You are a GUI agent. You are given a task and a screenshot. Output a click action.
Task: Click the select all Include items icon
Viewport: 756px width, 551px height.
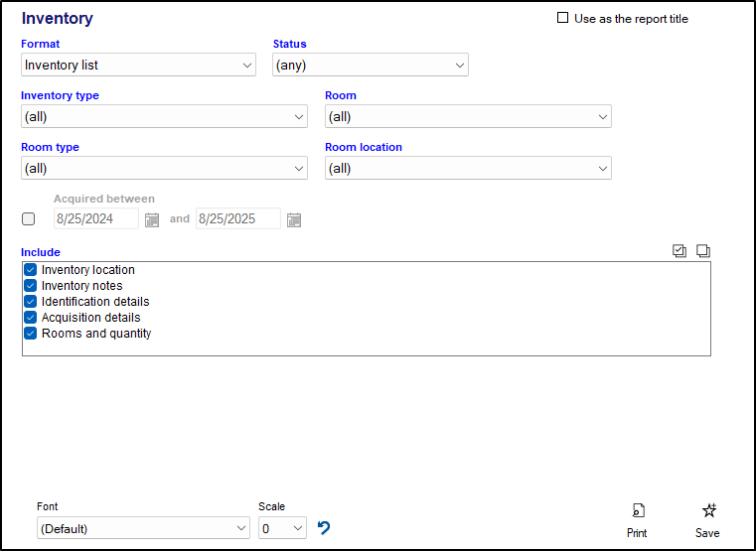680,252
